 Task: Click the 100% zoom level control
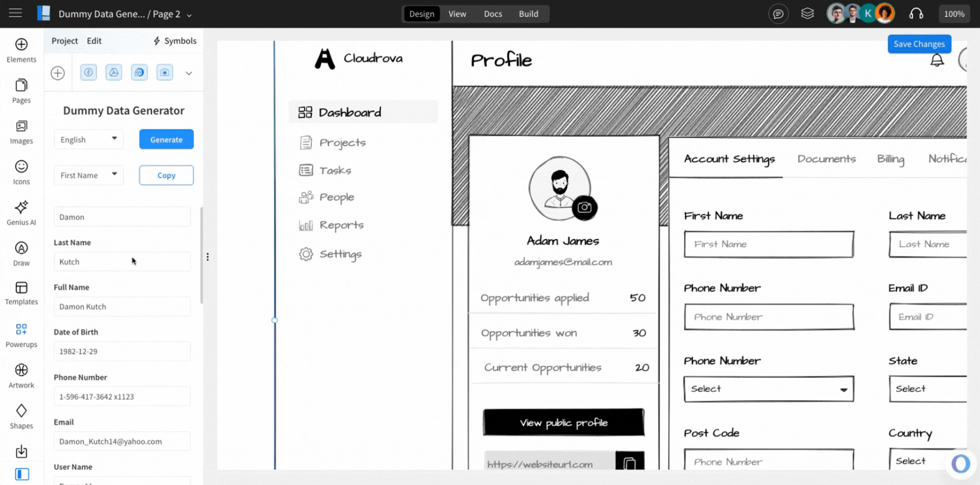[x=954, y=14]
